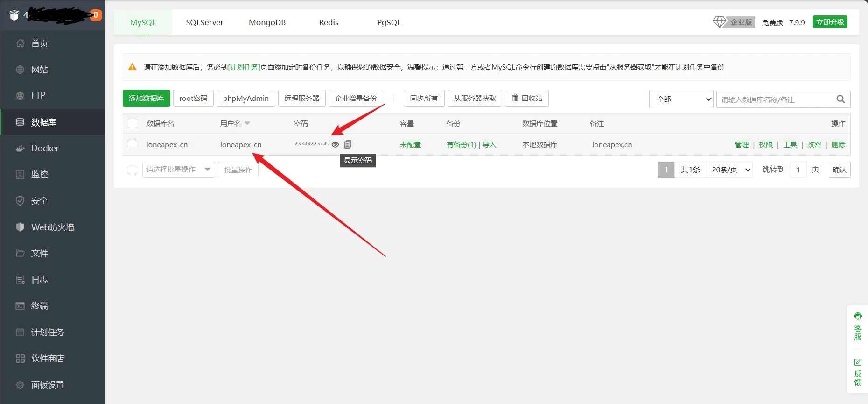Image resolution: width=868 pixels, height=404 pixels.
Task: Open 回收站 recycle bin
Action: [527, 99]
